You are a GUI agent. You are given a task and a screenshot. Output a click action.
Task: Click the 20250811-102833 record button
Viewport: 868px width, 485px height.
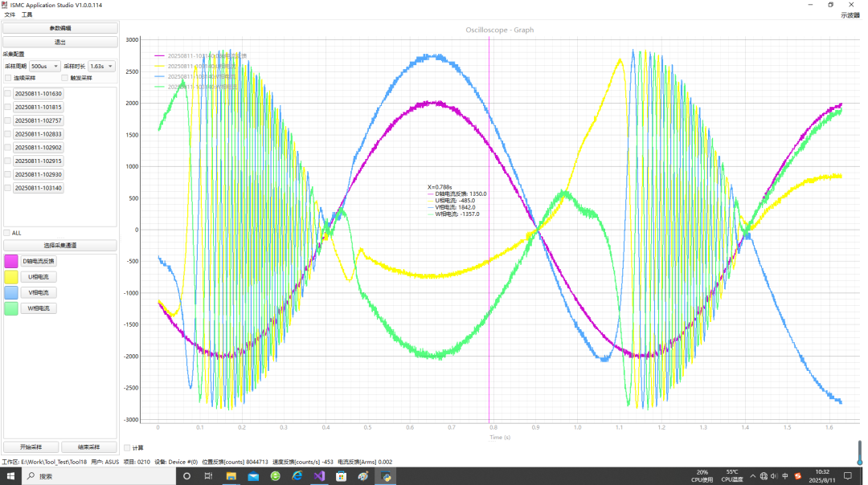point(39,134)
